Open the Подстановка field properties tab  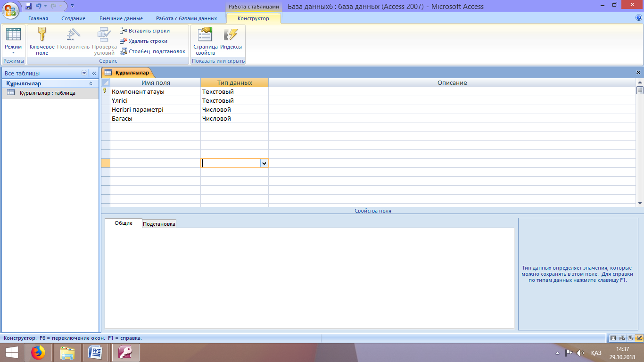tap(159, 224)
